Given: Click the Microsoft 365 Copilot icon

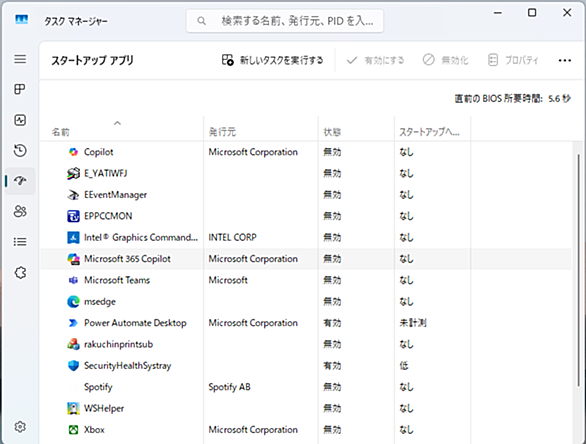Looking at the screenshot, I should pos(73,259).
